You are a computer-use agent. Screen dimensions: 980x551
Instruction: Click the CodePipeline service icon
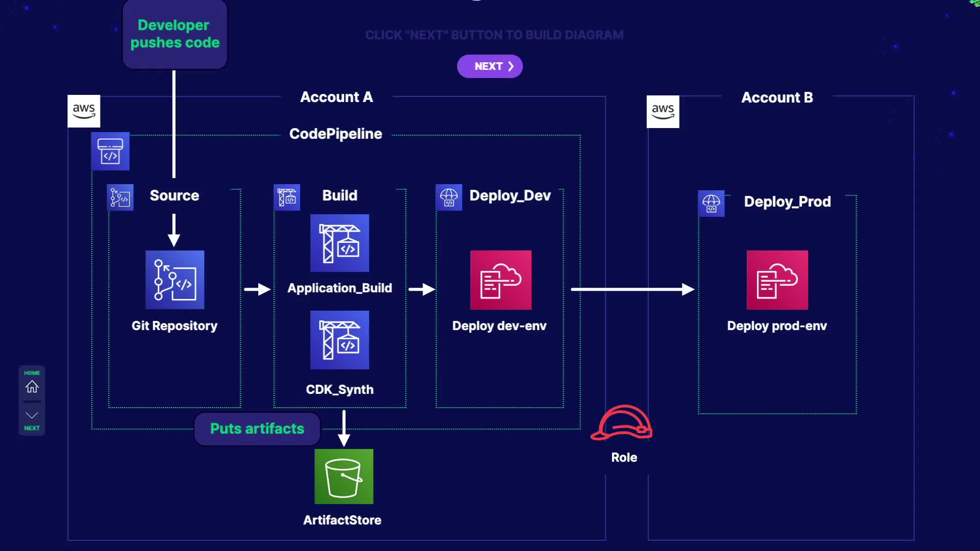[x=110, y=152]
